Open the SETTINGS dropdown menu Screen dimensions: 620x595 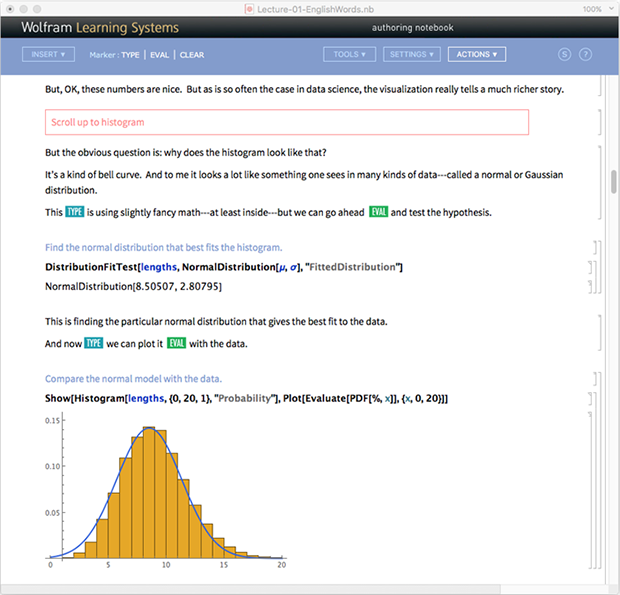coord(412,55)
